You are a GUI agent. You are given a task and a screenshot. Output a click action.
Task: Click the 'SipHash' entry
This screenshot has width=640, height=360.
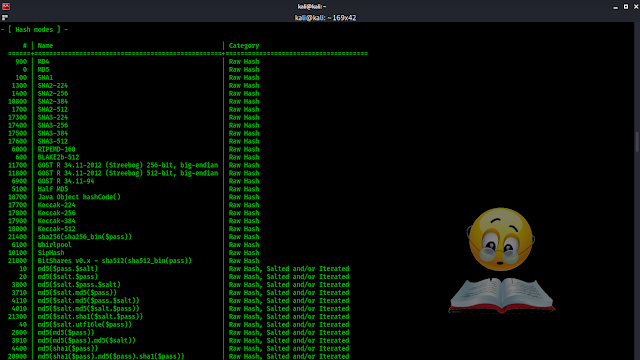tap(51, 253)
